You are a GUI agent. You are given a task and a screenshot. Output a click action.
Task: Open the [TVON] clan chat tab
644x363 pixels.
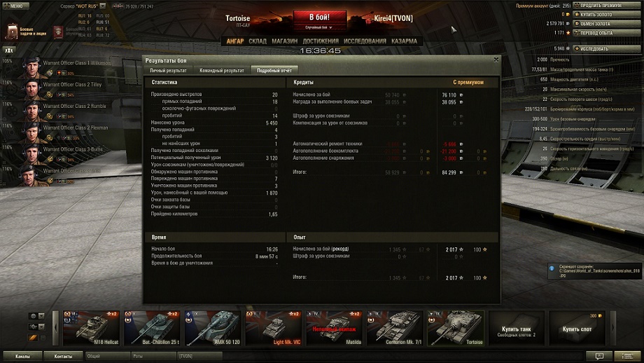click(x=199, y=356)
